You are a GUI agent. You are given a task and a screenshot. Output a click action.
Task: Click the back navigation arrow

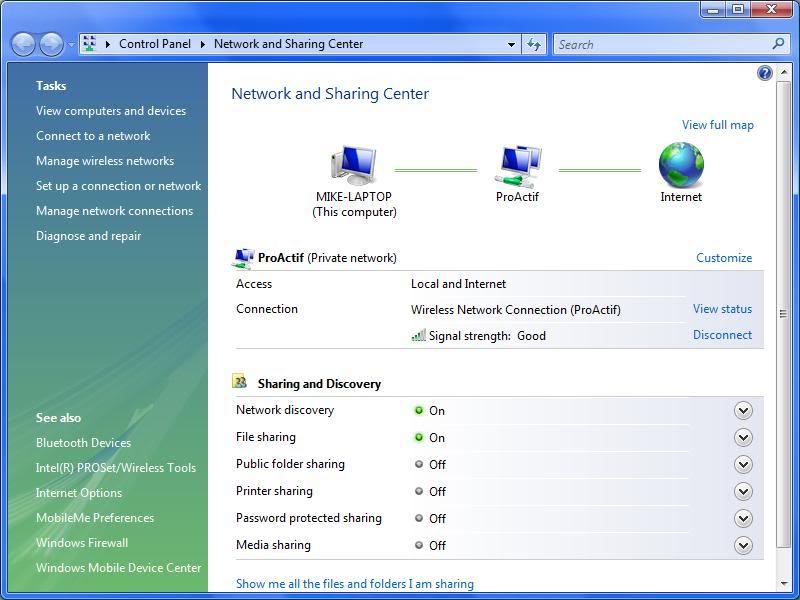21,44
